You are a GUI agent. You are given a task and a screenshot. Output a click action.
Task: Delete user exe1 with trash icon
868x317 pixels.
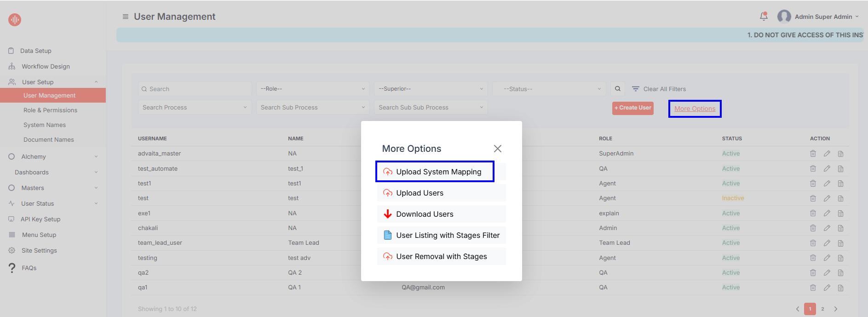pos(813,213)
